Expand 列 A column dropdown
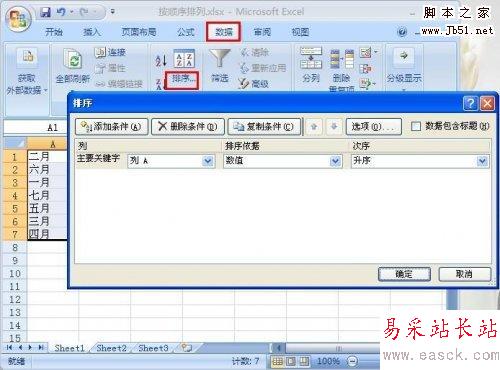This screenshot has width=500, height=370. 208,161
